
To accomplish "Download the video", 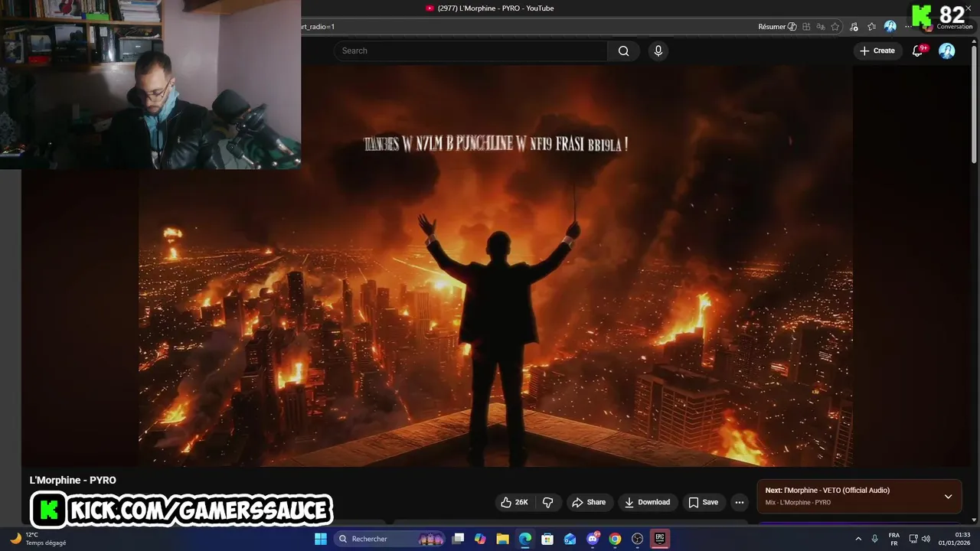I will coord(647,502).
